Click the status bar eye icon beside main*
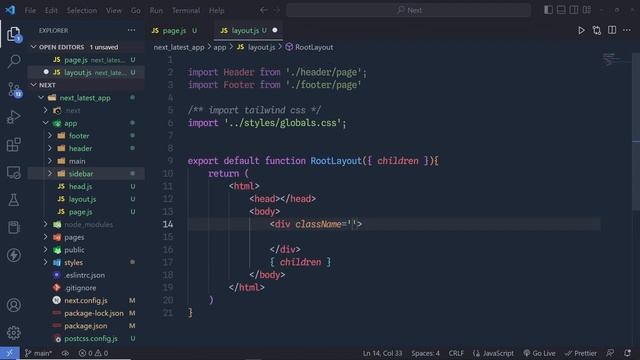This screenshot has height=360, width=640. (65, 353)
